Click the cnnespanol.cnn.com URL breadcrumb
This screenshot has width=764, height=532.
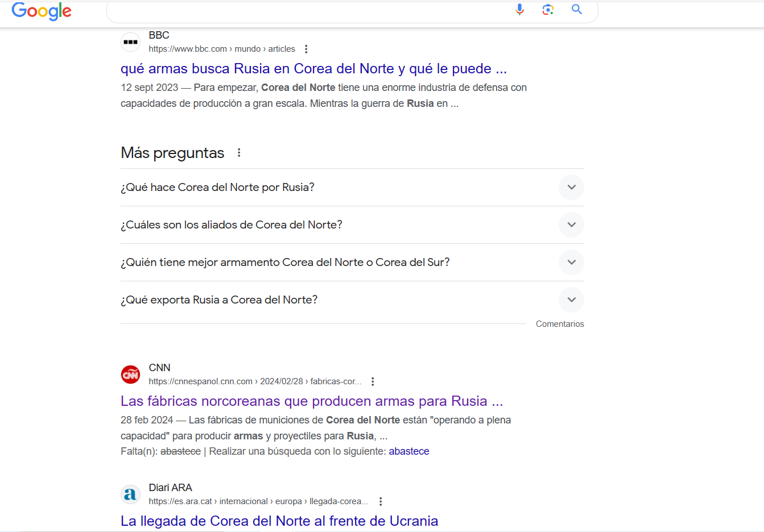click(x=255, y=381)
